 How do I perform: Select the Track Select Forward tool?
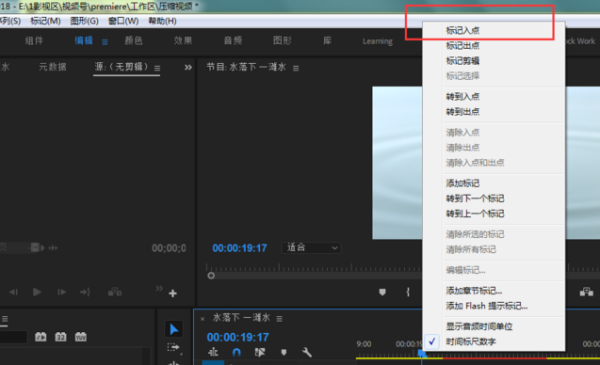[x=173, y=347]
